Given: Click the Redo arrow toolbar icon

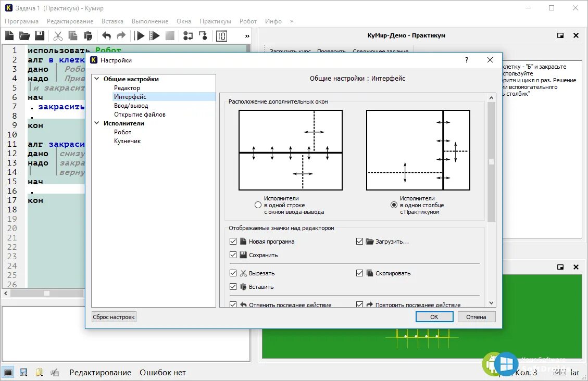Looking at the screenshot, I should click(121, 35).
